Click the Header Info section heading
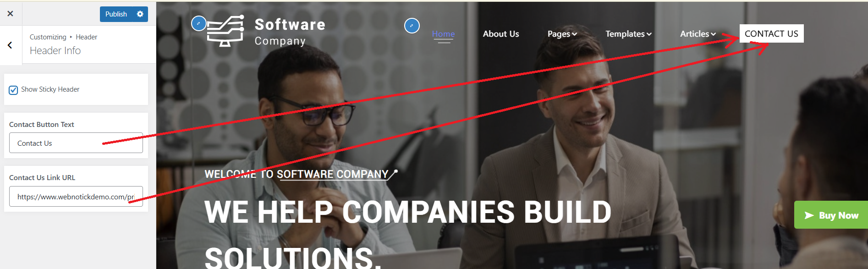The width and height of the screenshot is (868, 269). pos(55,50)
